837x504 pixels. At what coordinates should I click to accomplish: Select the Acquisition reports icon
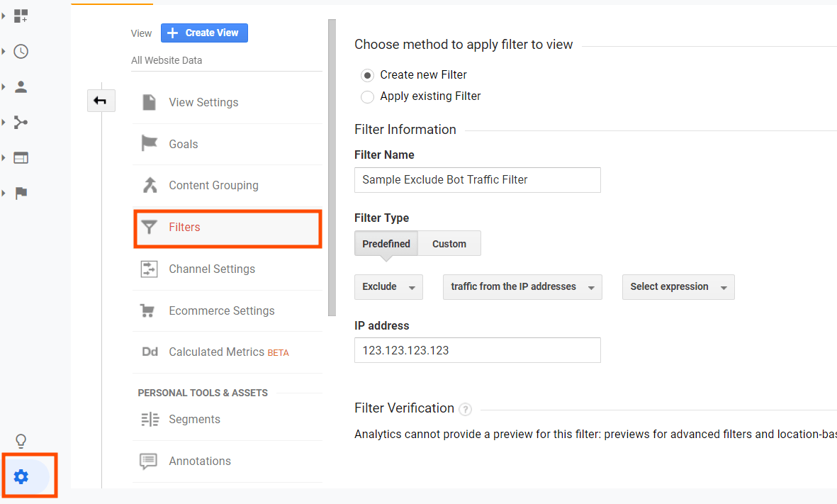[x=21, y=121]
